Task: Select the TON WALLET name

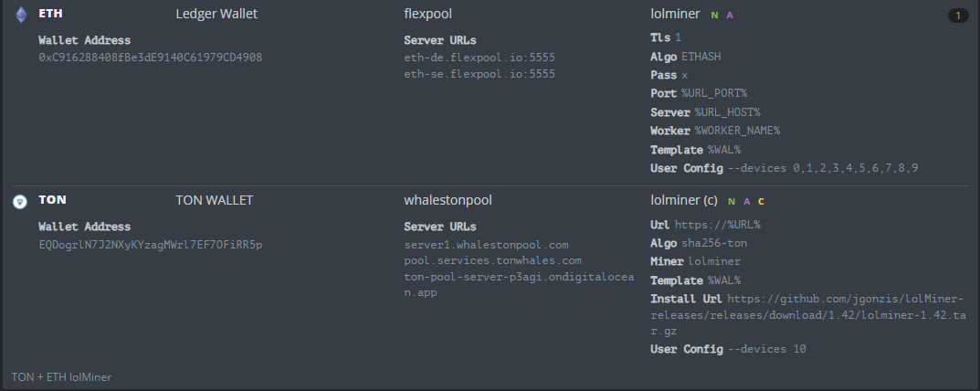Action: click(x=214, y=199)
